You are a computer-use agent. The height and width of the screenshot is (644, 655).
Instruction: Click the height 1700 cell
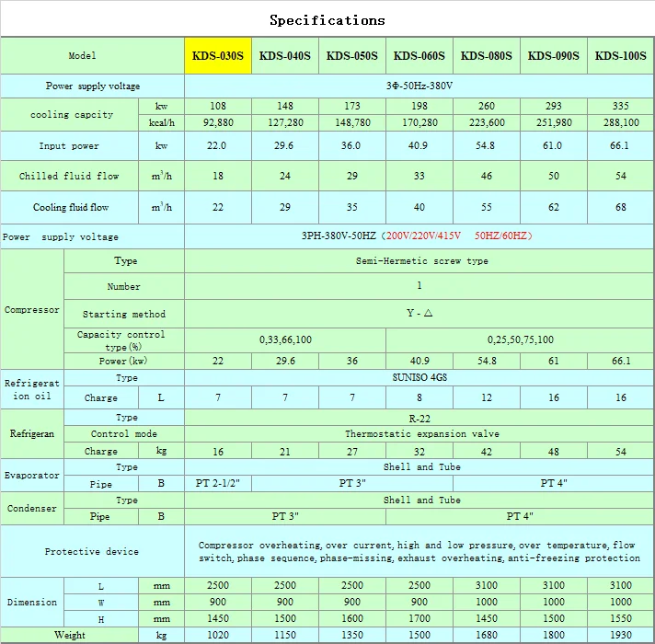(x=419, y=618)
